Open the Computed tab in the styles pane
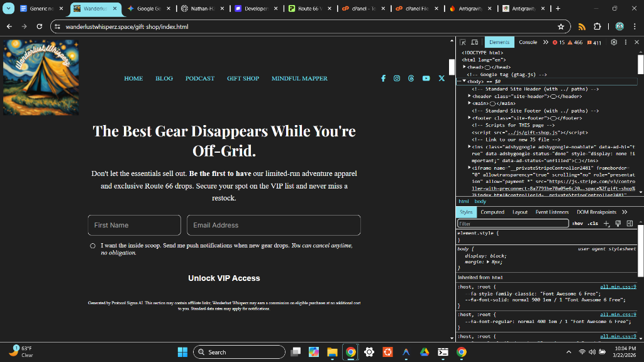 point(492,212)
